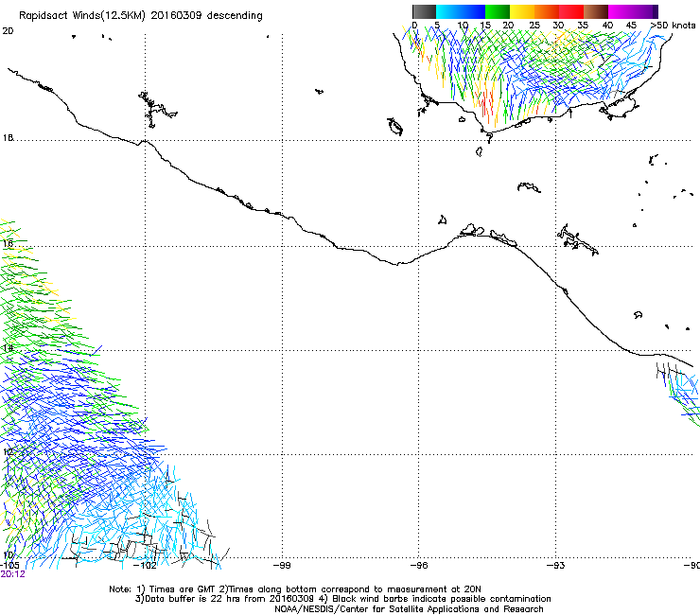This screenshot has height=615, width=700.
Task: Click the red 30-35 knots color segment
Action: pyautogui.click(x=571, y=11)
